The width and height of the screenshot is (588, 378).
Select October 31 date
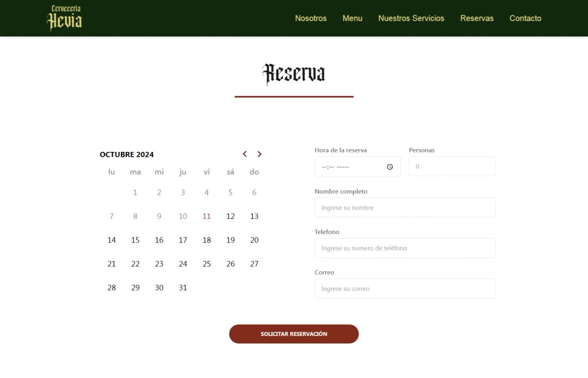coord(183,288)
